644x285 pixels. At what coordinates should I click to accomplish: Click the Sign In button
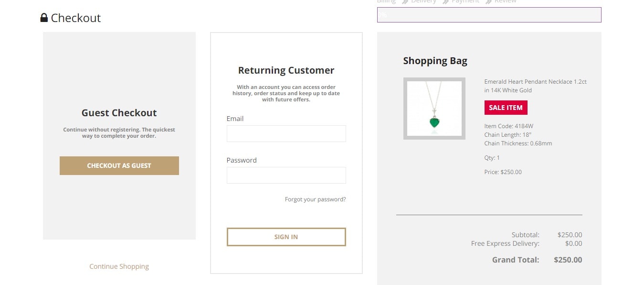286,237
